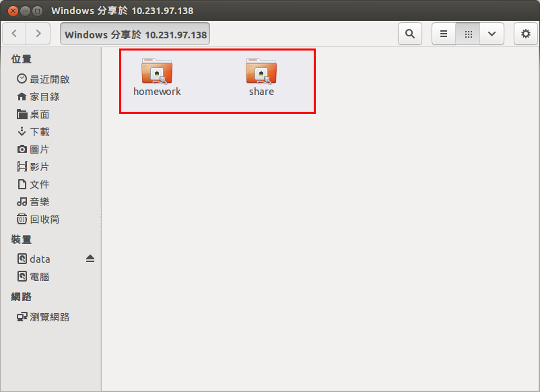
Task: Open the homework shared folder
Action: [157, 77]
